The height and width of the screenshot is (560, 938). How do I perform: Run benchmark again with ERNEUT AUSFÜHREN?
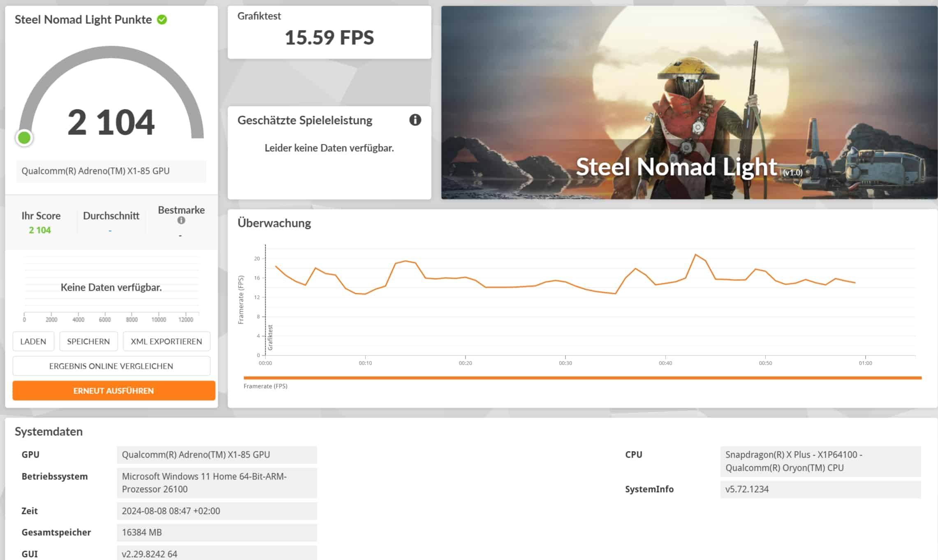click(x=113, y=391)
